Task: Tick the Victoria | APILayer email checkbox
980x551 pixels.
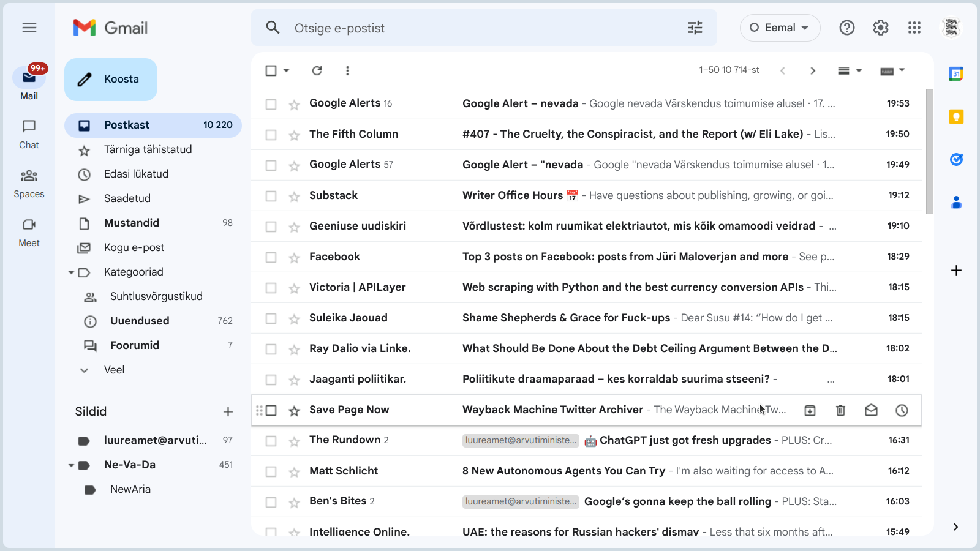Action: (271, 288)
